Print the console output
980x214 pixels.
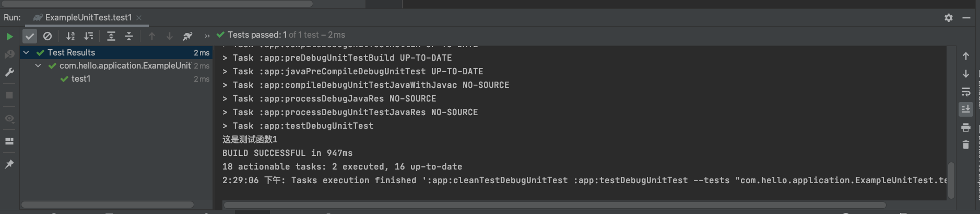[x=966, y=127]
